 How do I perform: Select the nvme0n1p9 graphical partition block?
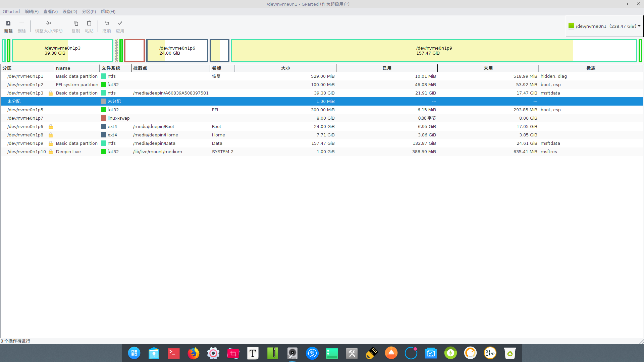coord(434,51)
